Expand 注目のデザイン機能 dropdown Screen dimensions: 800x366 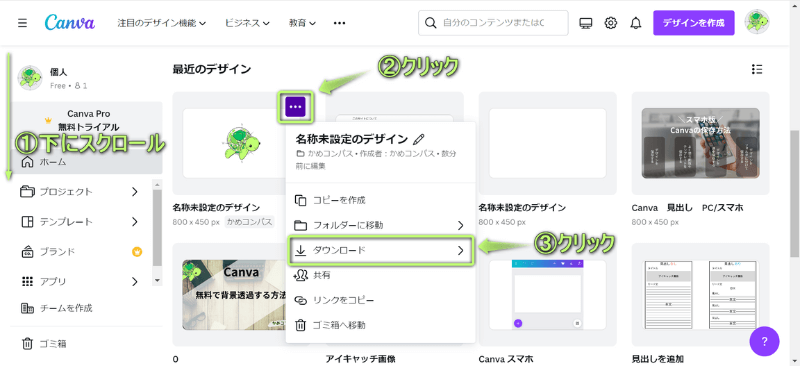pos(162,23)
